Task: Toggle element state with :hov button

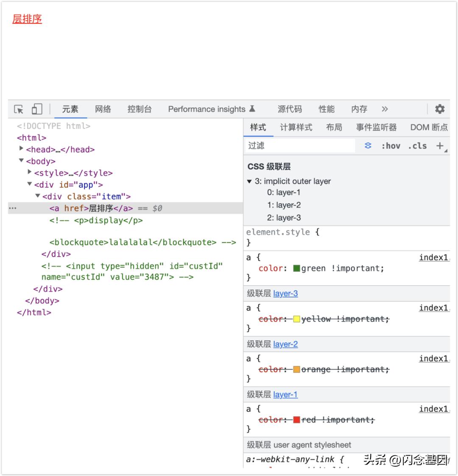Action: pos(391,146)
